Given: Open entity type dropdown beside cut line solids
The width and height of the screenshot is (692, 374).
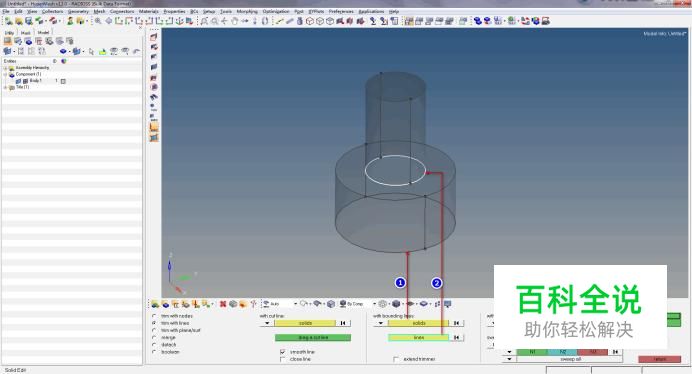Looking at the screenshot, I should pyautogui.click(x=267, y=323).
